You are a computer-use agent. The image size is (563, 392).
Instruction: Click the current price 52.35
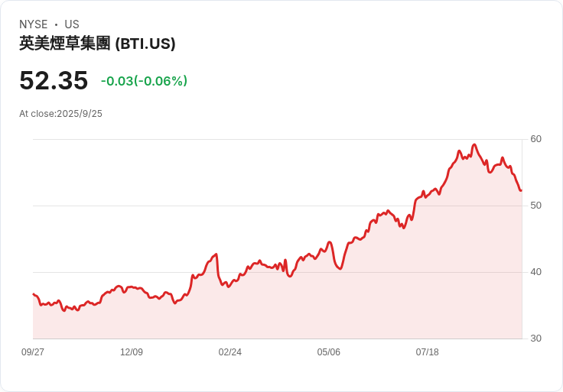[x=54, y=80]
